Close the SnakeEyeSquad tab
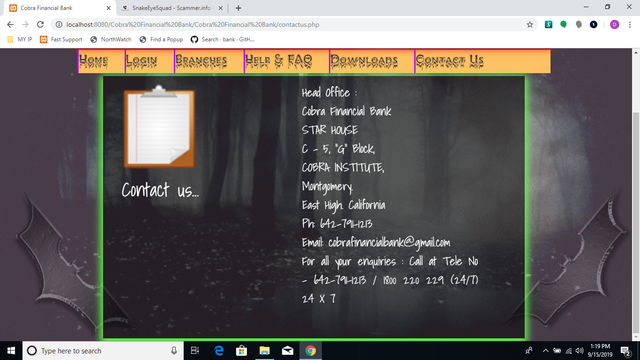Screen dimensions: 640x360 [220, 8]
